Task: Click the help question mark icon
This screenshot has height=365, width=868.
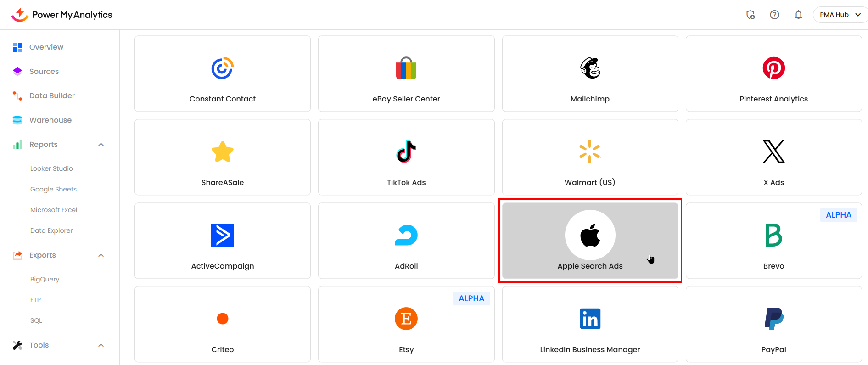Action: [x=774, y=15]
